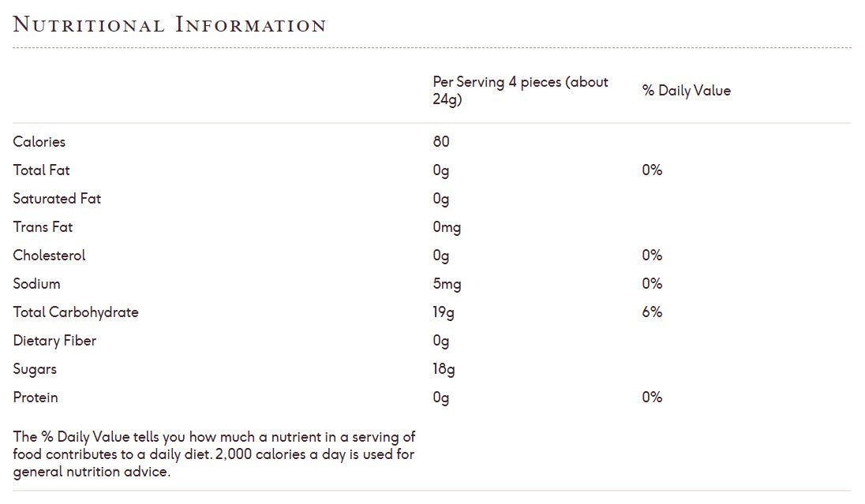Screen dimensions: 865x504
Task: Click the 19g carbohydrate amount
Action: pos(444,312)
